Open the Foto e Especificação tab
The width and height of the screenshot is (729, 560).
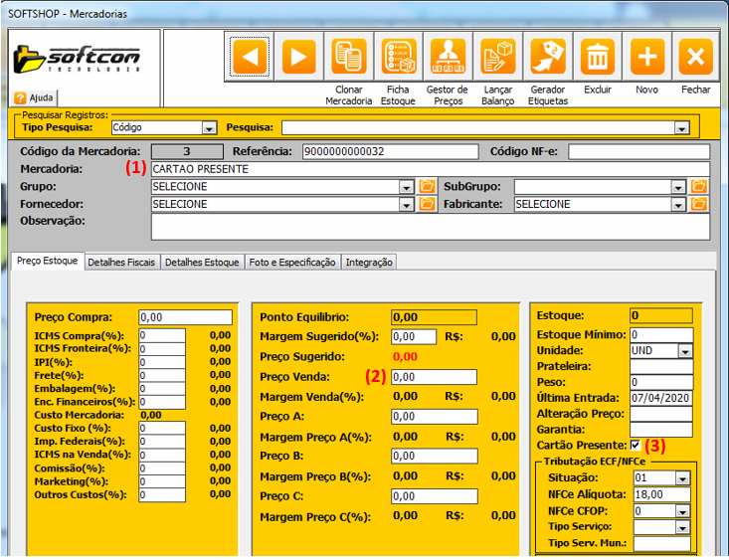click(x=291, y=263)
